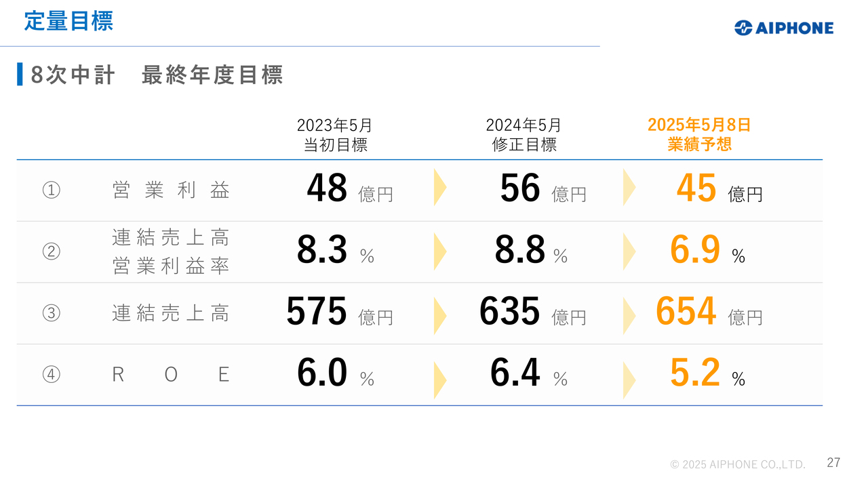Select the 定量目標 slide title
Viewport: 868px width, 488px height.
click(x=68, y=21)
